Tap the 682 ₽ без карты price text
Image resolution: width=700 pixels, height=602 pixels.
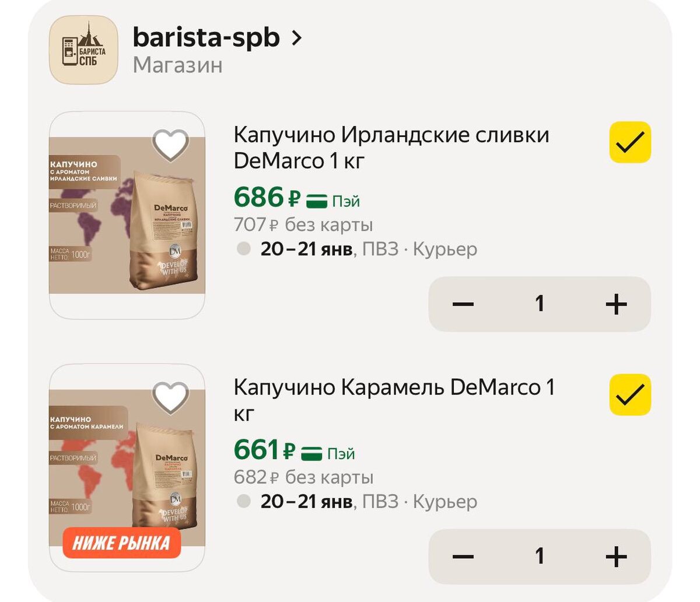(x=303, y=477)
